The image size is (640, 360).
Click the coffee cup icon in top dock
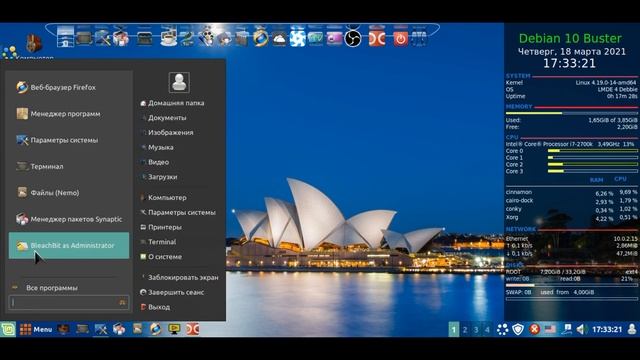coord(168,38)
